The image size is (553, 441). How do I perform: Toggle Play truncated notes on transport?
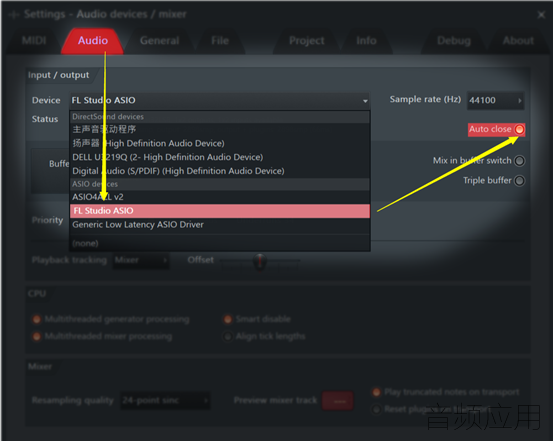pos(376,392)
